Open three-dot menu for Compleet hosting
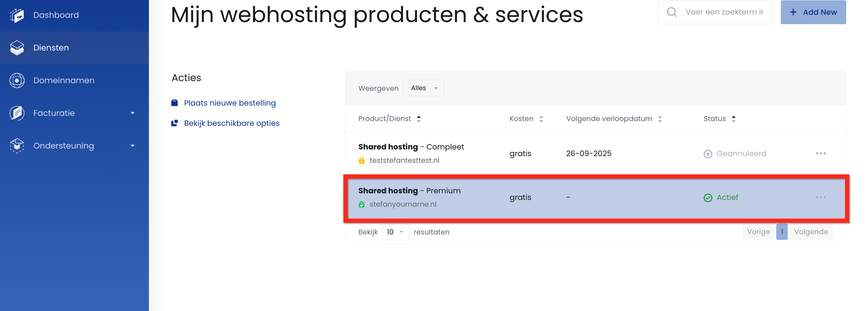 (x=820, y=153)
